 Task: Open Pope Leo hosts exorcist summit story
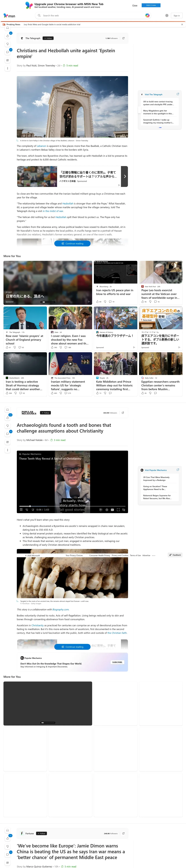tap(160, 294)
